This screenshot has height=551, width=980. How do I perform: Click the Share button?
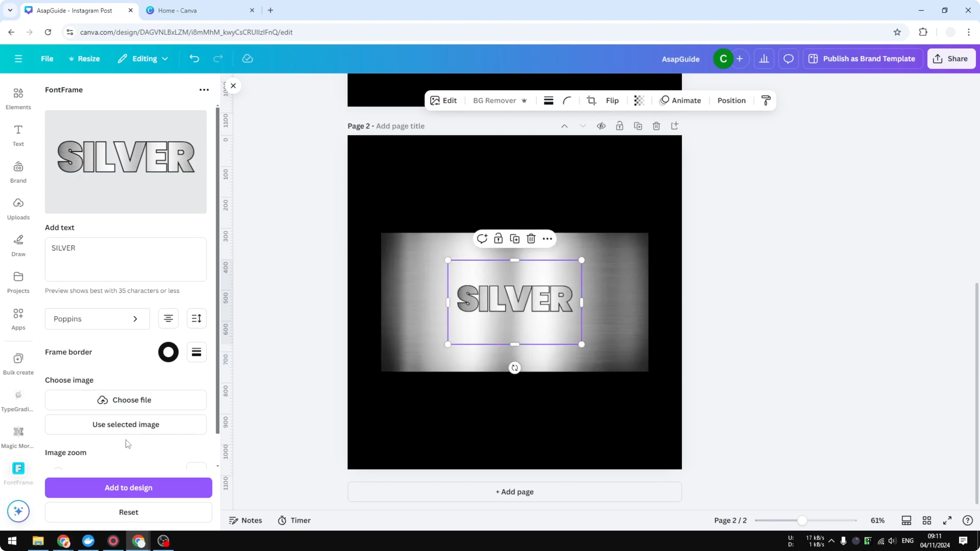952,59
